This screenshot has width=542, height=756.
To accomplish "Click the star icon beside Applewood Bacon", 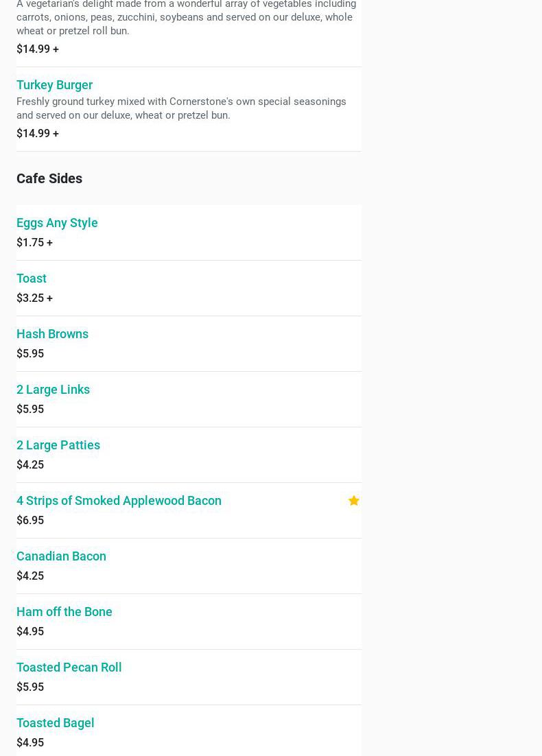I will click(x=353, y=501).
